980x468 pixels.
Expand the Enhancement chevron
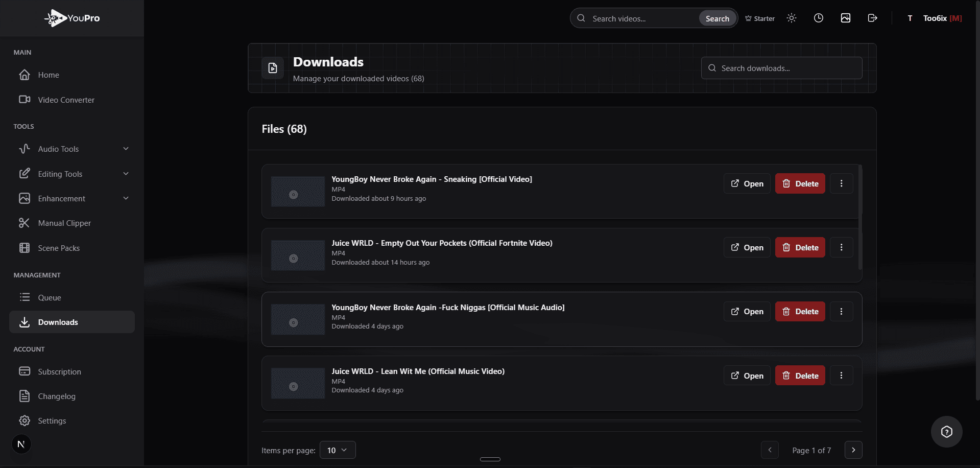[x=126, y=198]
